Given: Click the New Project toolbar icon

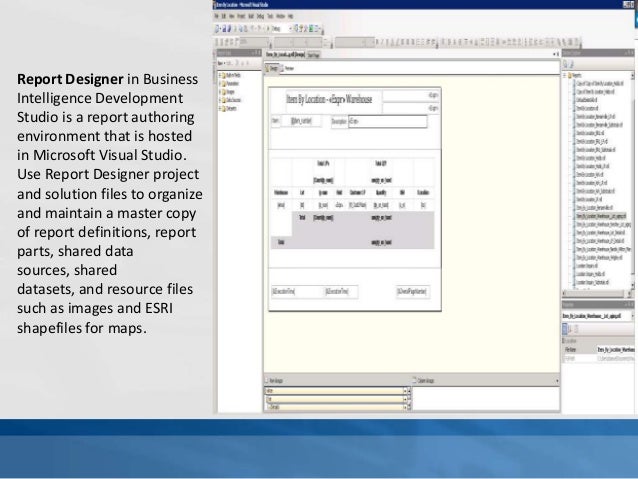Looking at the screenshot, I should click(217, 28).
